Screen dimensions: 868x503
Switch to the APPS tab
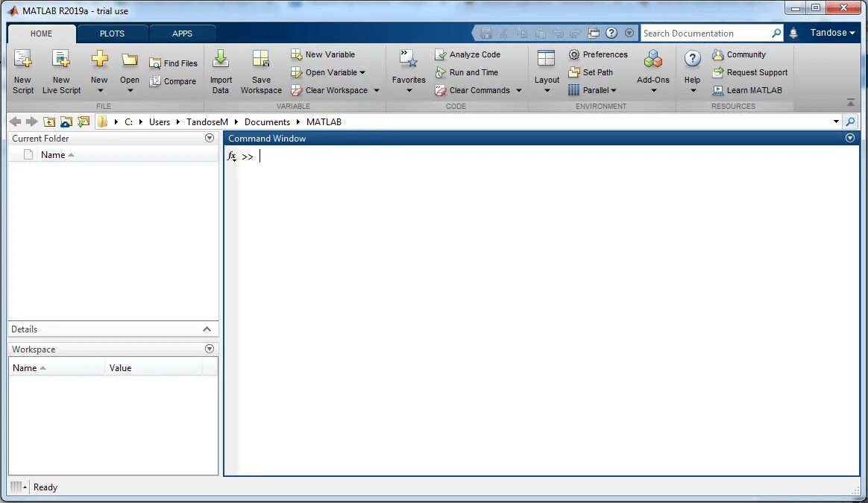point(182,34)
